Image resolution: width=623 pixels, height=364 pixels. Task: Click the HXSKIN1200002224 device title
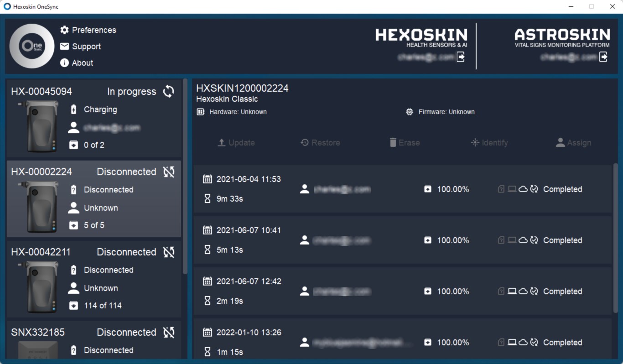point(242,88)
